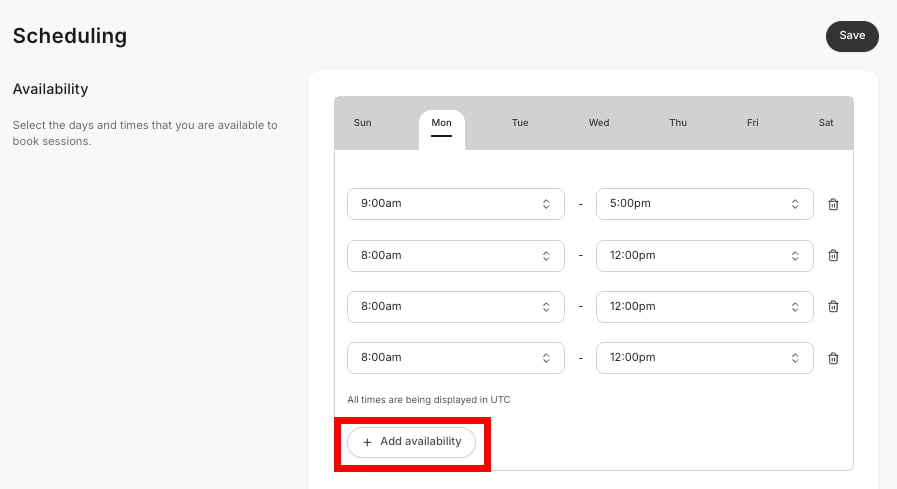897x489 pixels.
Task: Open the last row's 8:00am start dropdown
Action: coord(455,357)
